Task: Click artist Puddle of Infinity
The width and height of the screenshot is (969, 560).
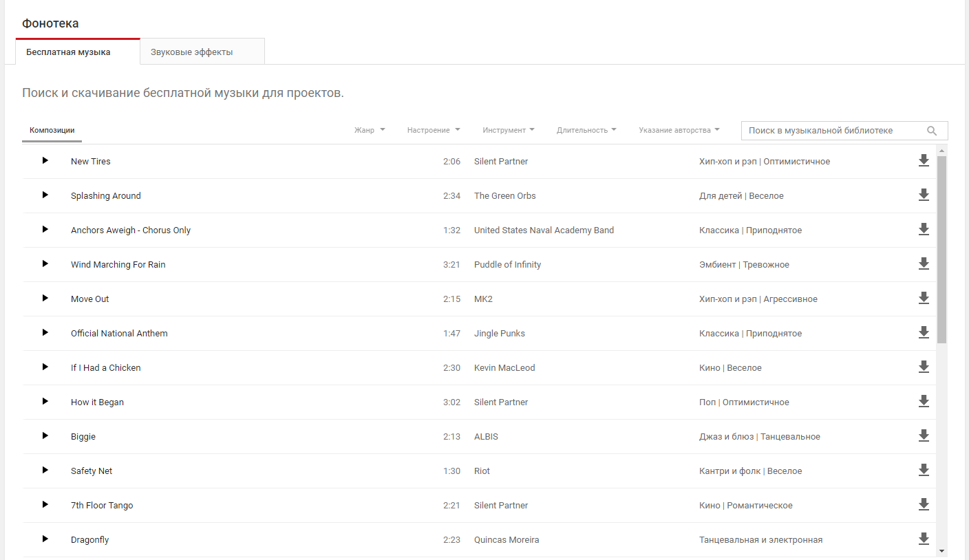Action: pyautogui.click(x=507, y=265)
